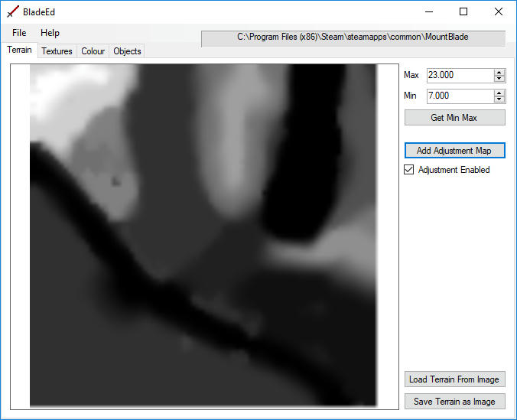Open the File menu

pyautogui.click(x=19, y=33)
